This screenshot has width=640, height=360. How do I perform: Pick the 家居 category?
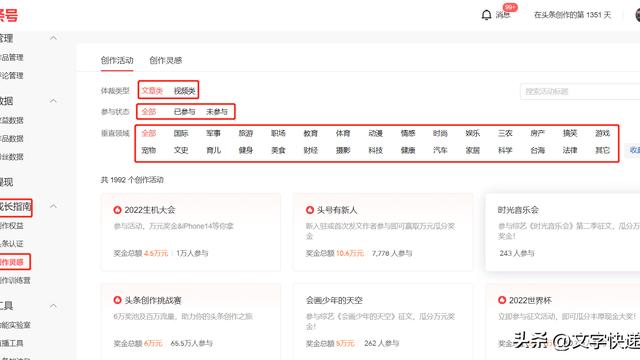473,150
